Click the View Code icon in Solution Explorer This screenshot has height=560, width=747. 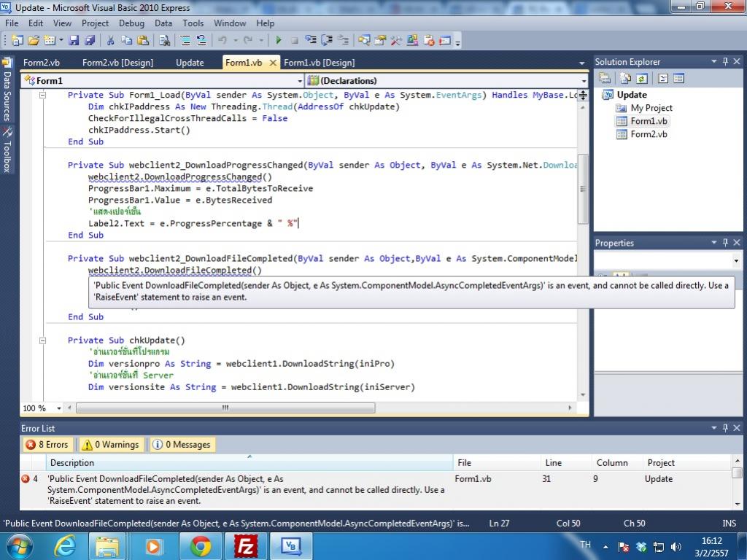click(x=662, y=79)
